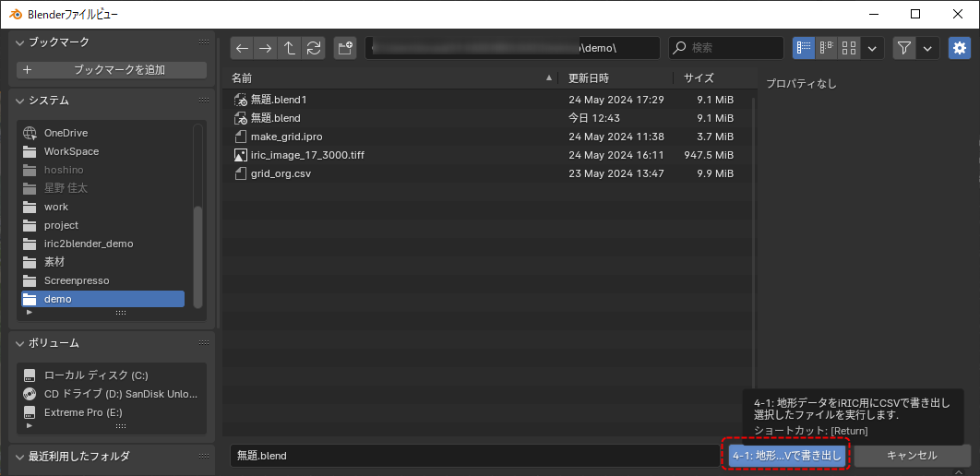Collapse the システム panel
The height and width of the screenshot is (476, 980).
pyautogui.click(x=20, y=101)
